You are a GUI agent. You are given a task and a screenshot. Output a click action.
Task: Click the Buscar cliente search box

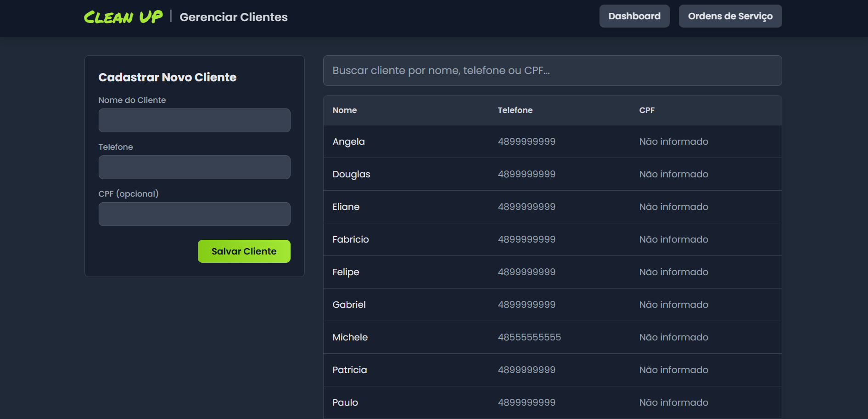pos(553,71)
